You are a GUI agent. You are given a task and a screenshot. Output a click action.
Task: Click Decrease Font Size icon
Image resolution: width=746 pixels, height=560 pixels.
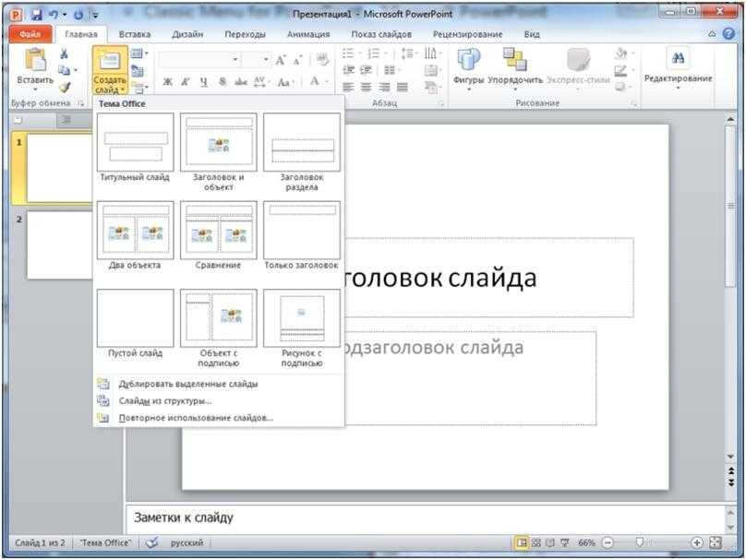(x=298, y=60)
